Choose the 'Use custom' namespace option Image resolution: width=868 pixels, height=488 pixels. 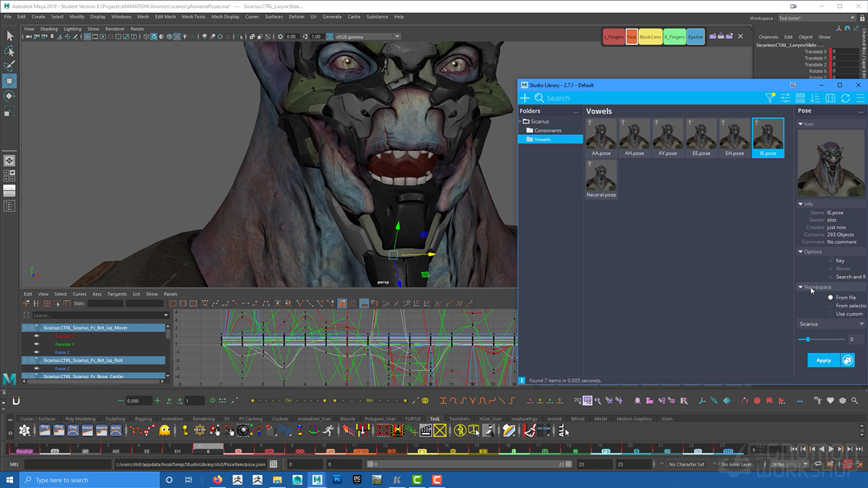pyautogui.click(x=830, y=314)
